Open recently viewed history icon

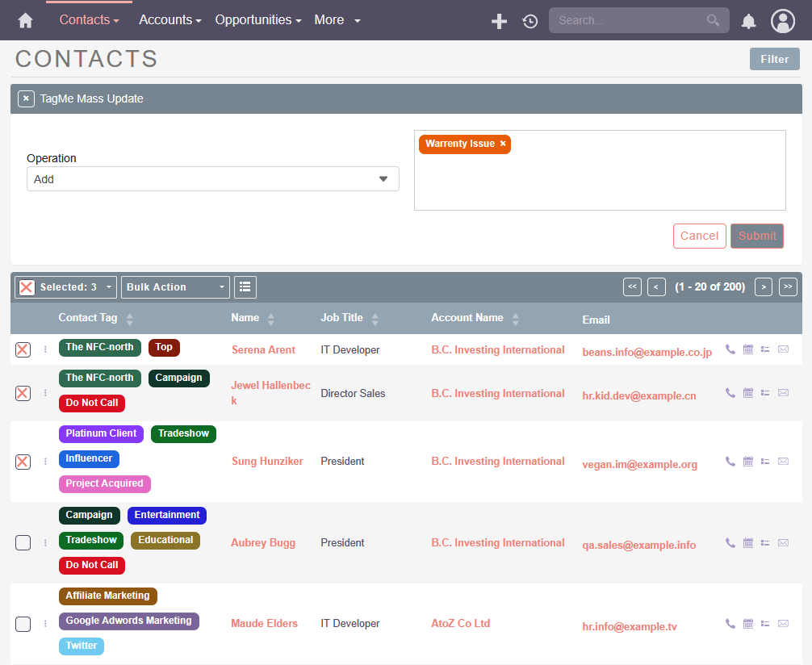click(529, 21)
